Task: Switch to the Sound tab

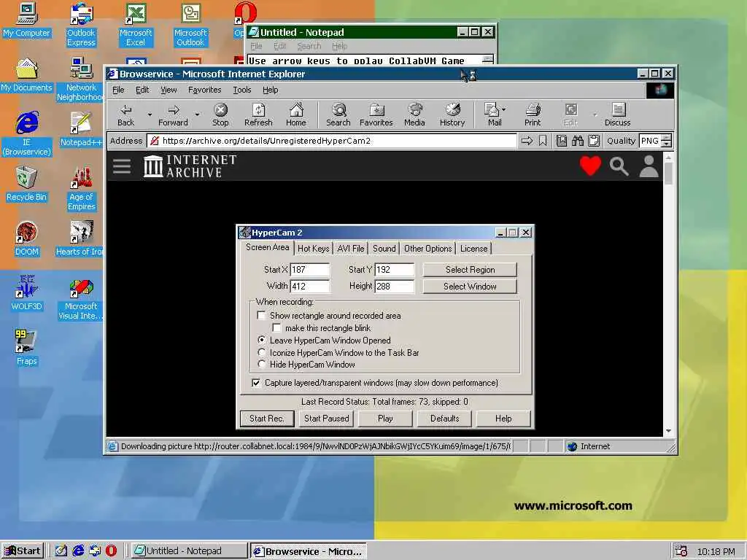Action: coord(384,249)
